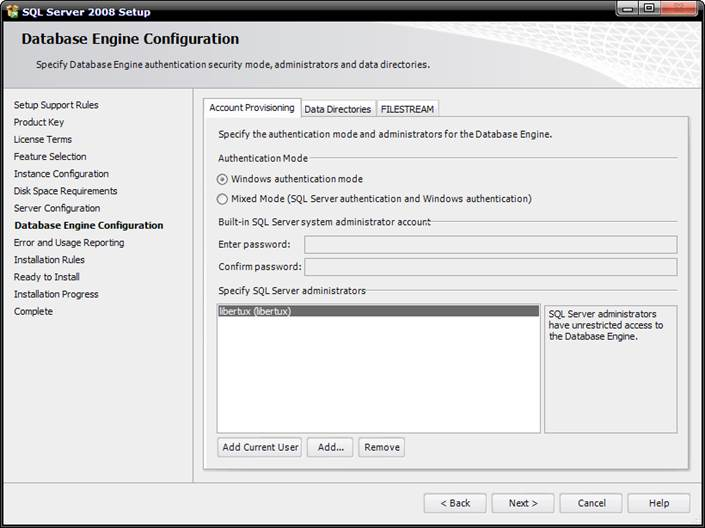Click License Terms step in sidebar
The height and width of the screenshot is (528, 705).
[43, 139]
